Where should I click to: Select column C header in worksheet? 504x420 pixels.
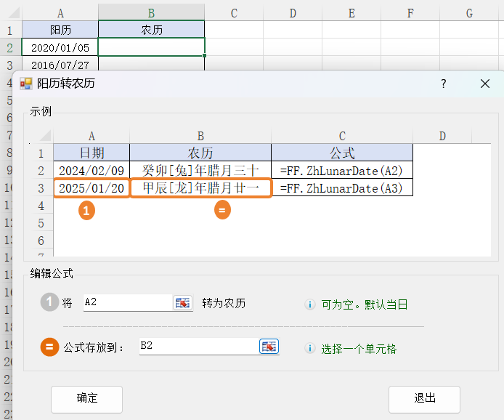pos(234,12)
